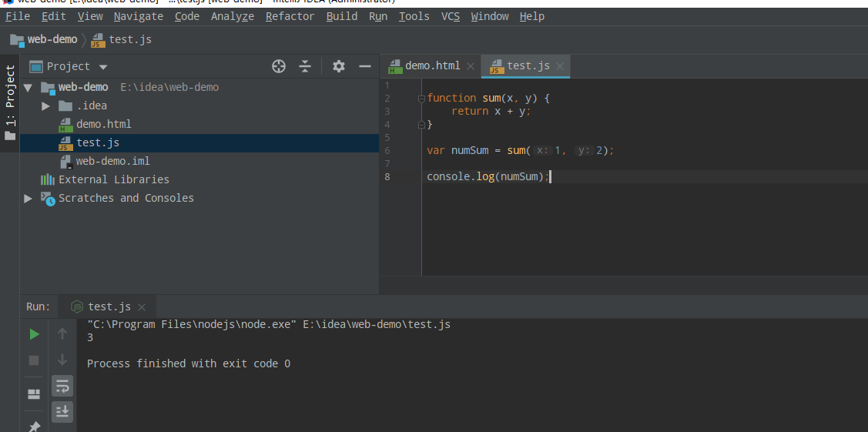Collapse the web-demo root folder
Viewport: 868px width, 432px height.
pyautogui.click(x=28, y=87)
